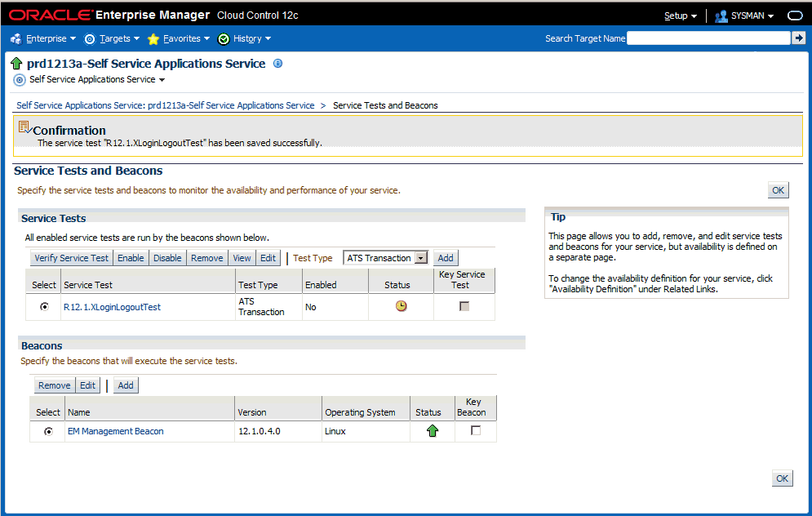Open the Setup dropdown menu
Image resolution: width=812 pixels, height=516 pixels.
pyautogui.click(x=681, y=16)
